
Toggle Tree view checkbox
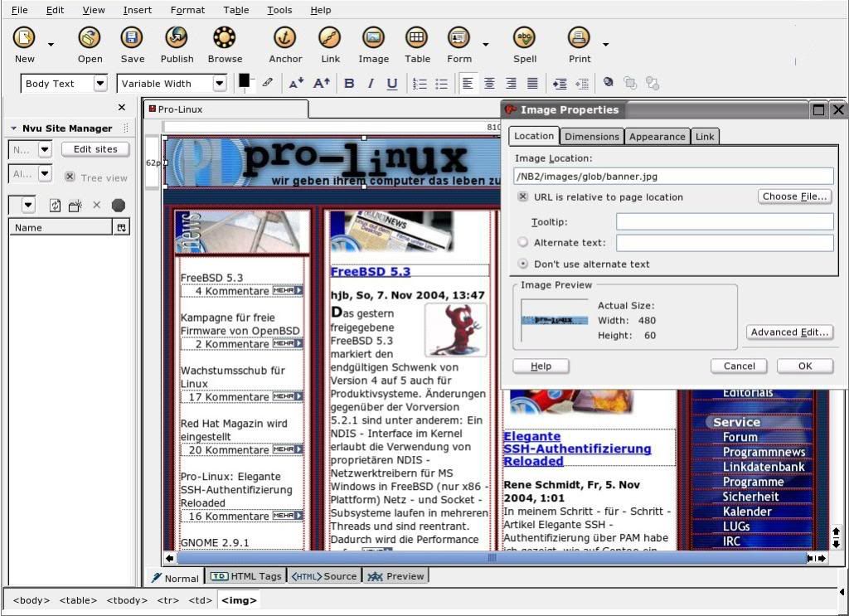70,177
